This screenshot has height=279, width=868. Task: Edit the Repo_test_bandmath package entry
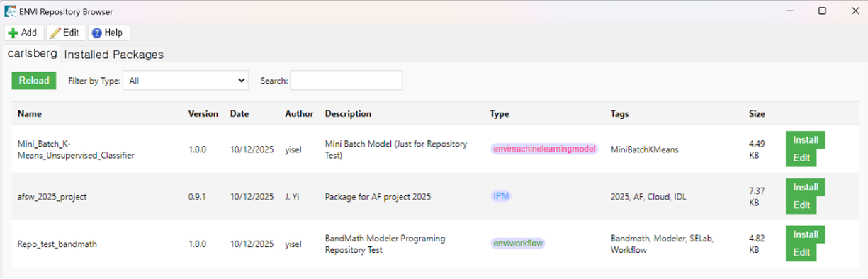pyautogui.click(x=801, y=253)
